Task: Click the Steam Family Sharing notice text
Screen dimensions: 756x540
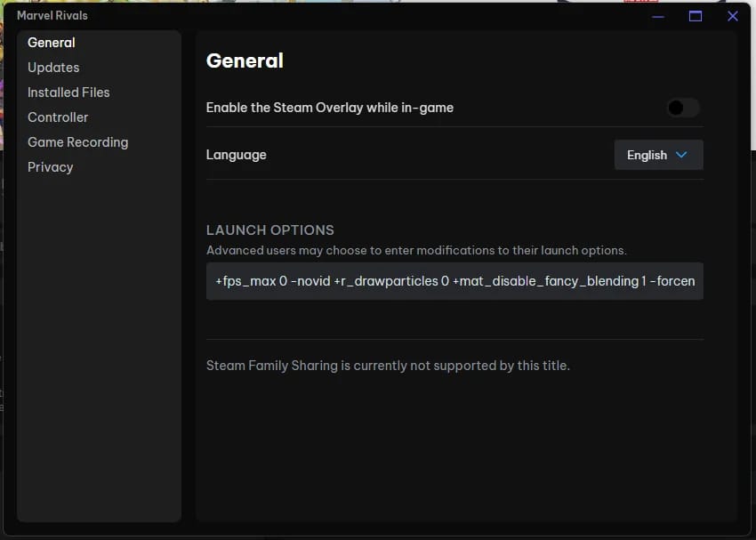Action: tap(388, 366)
